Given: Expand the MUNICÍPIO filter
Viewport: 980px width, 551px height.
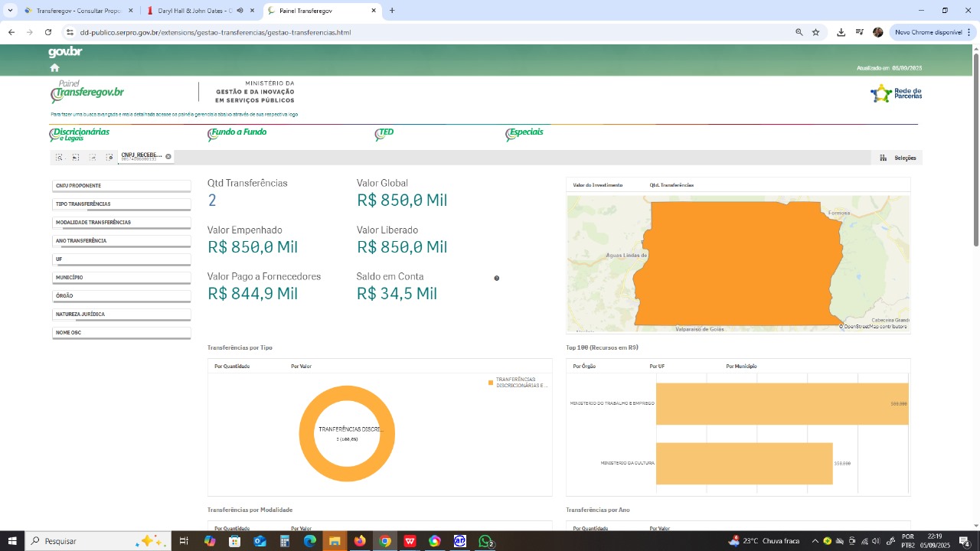Looking at the screenshot, I should pos(121,278).
